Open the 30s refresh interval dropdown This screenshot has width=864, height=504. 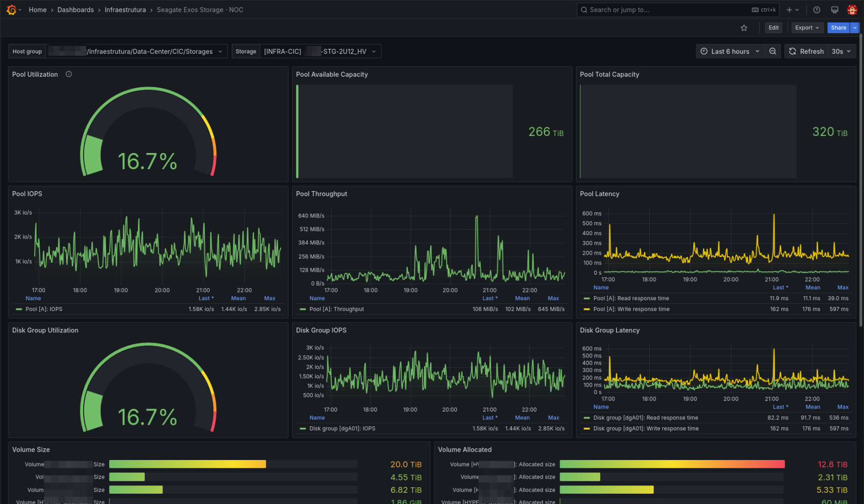841,51
